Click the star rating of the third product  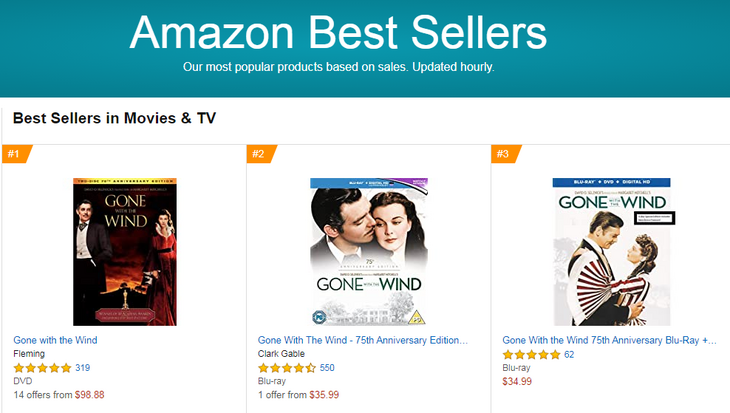pos(531,354)
